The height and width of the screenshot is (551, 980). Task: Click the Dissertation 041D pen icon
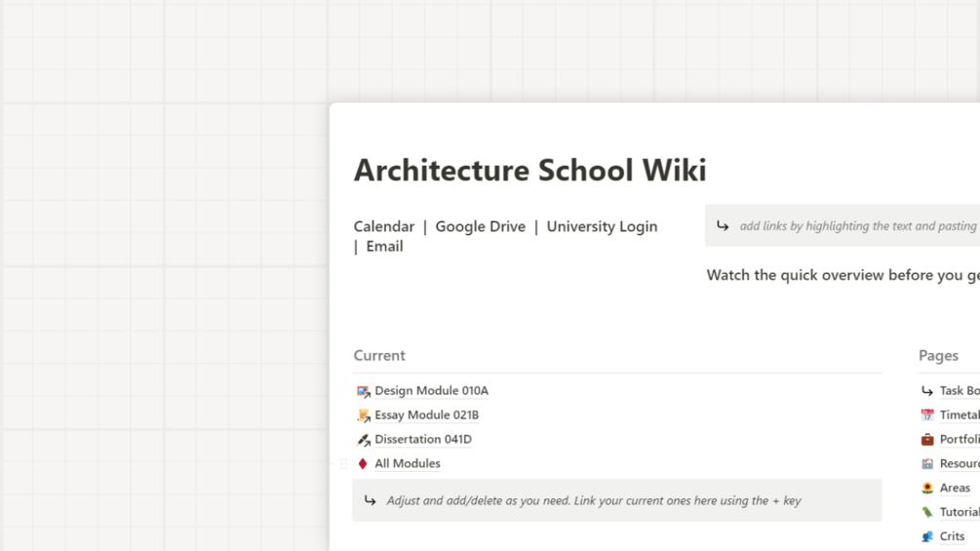[363, 440]
